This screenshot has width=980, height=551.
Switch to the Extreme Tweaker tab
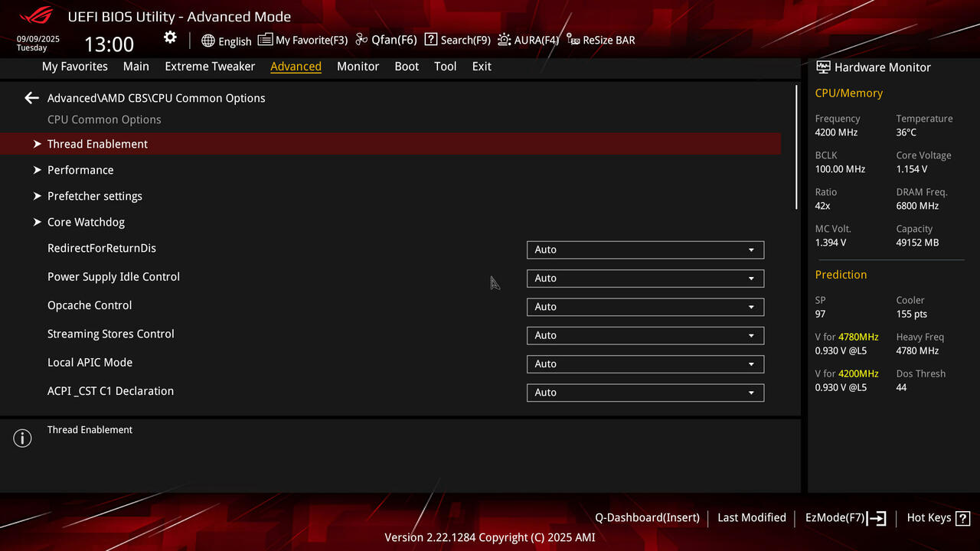tap(210, 67)
